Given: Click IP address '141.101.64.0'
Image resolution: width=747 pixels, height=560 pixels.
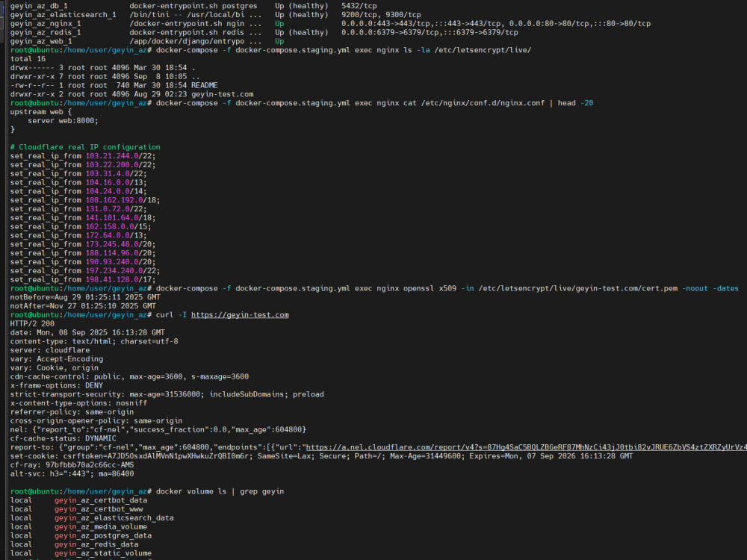Looking at the screenshot, I should pyautogui.click(x=112, y=217).
